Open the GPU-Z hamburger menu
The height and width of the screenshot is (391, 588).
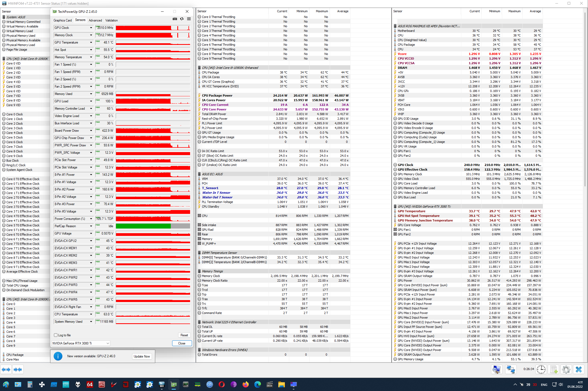[x=189, y=19]
